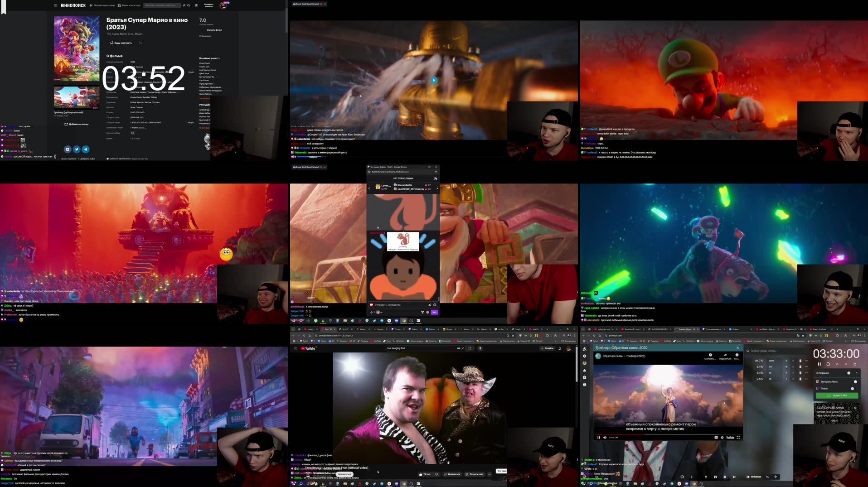Open embedded trailer quality settings gear

[x=722, y=438]
